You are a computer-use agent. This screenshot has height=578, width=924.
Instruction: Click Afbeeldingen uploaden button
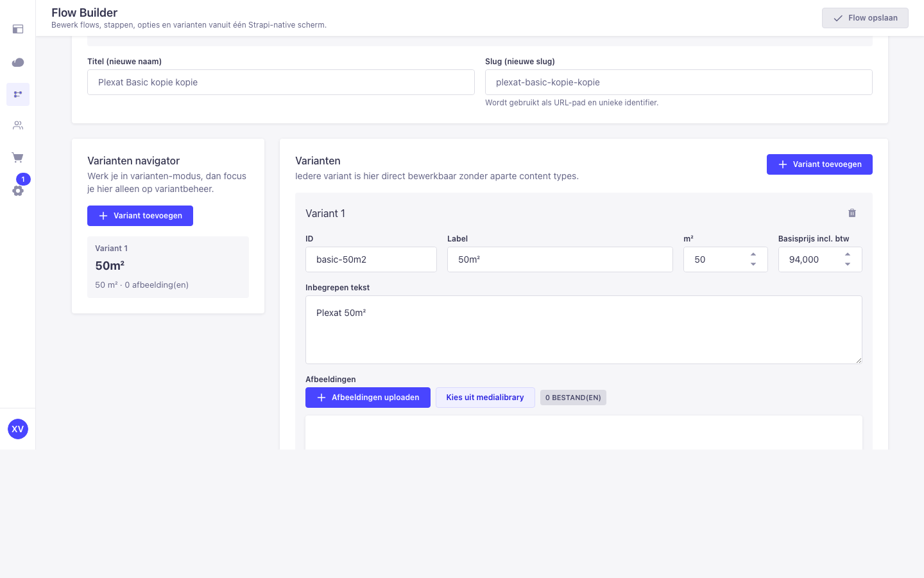[x=368, y=398]
